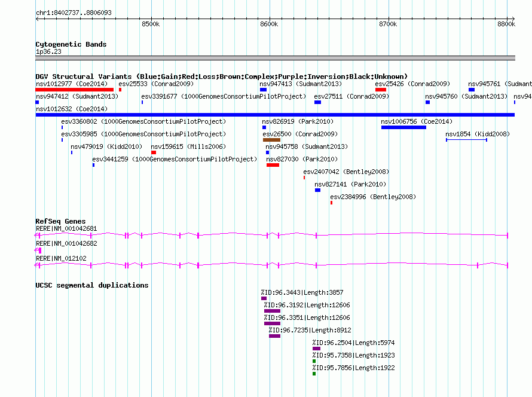Open esv3391677 (1000GenomesConsortiumPilotProject) variant

click(x=224, y=96)
